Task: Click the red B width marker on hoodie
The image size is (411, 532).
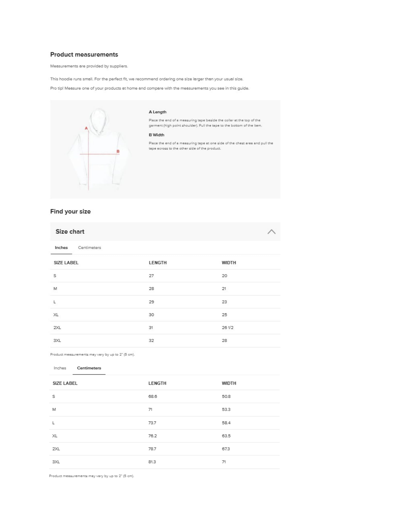Action: click(118, 152)
